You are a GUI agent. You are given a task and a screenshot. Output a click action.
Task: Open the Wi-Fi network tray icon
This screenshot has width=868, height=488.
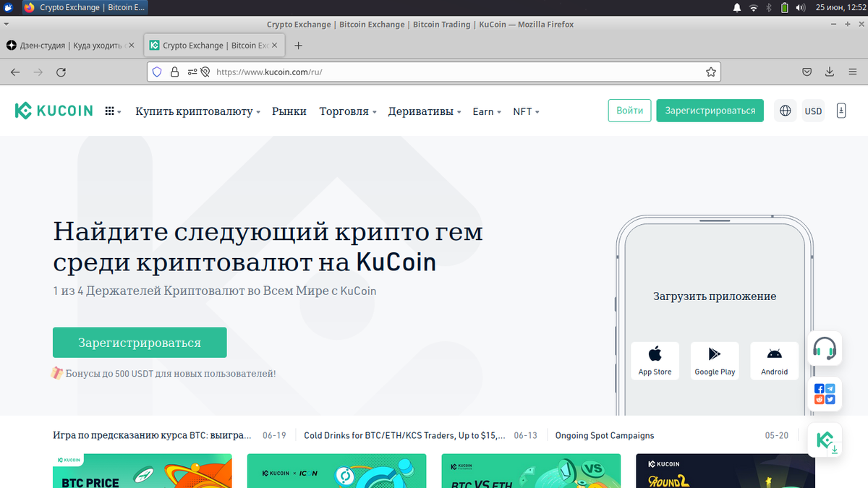coord(754,7)
